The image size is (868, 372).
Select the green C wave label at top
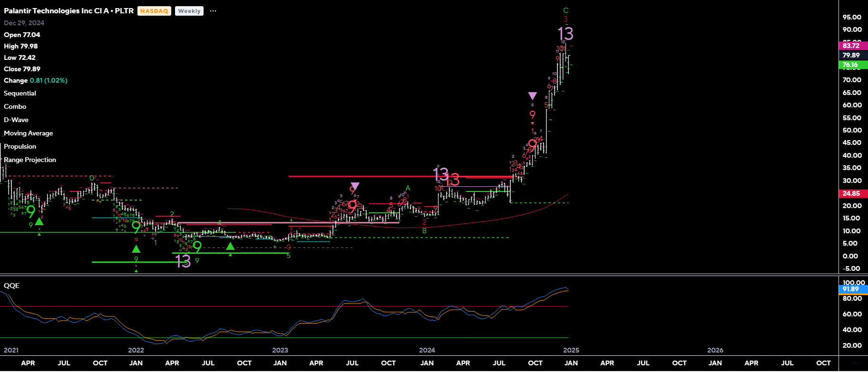(x=566, y=10)
